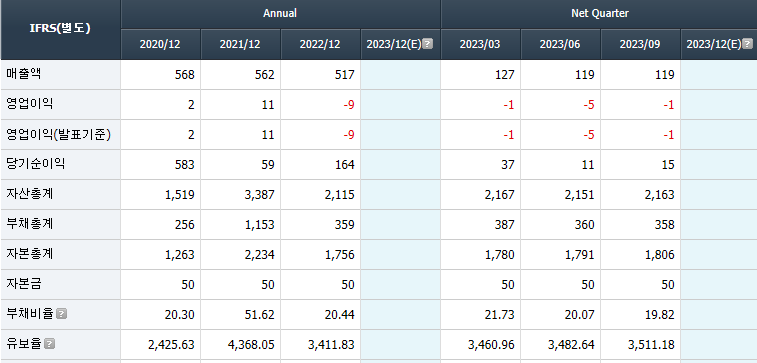
Task: Select the 2020/12 column header
Action: coord(160,44)
